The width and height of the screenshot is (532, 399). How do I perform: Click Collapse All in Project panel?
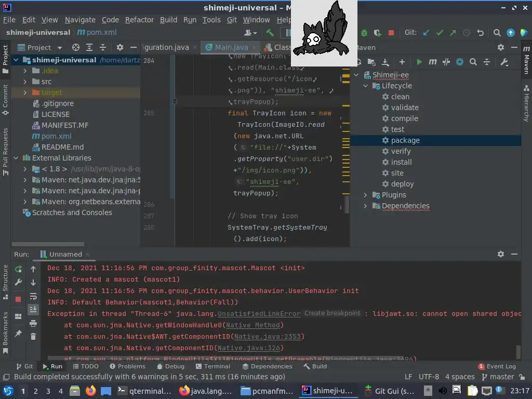pos(103,47)
